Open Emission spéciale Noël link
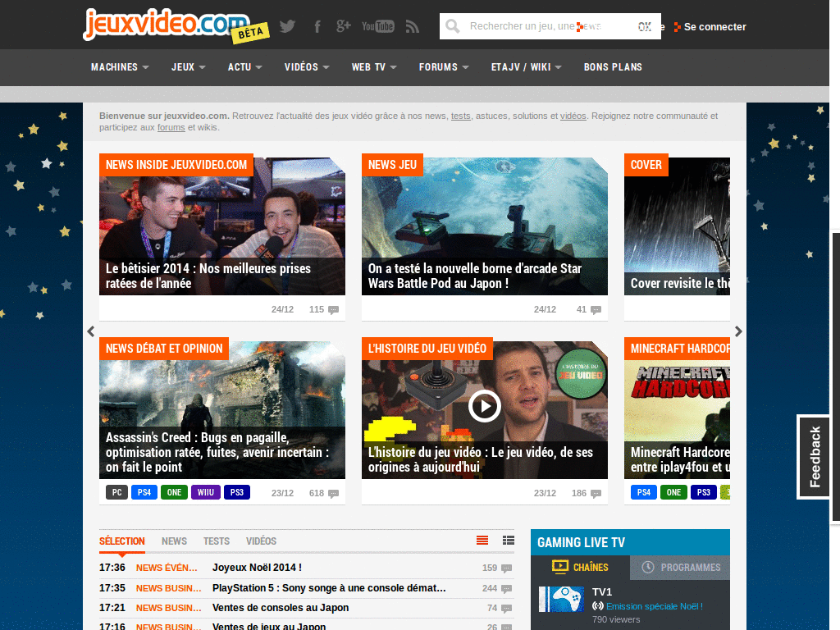Image resolution: width=840 pixels, height=630 pixels. pyautogui.click(x=654, y=606)
